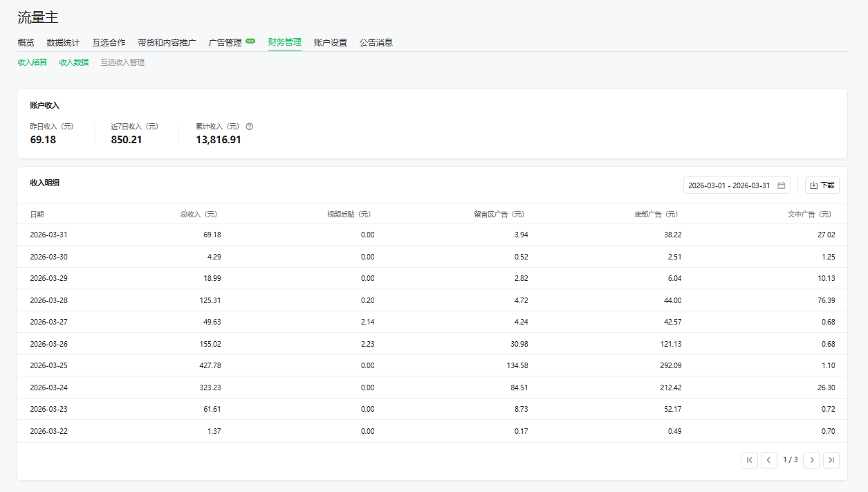Go to the next page arrow
This screenshot has width=868, height=492.
point(811,460)
